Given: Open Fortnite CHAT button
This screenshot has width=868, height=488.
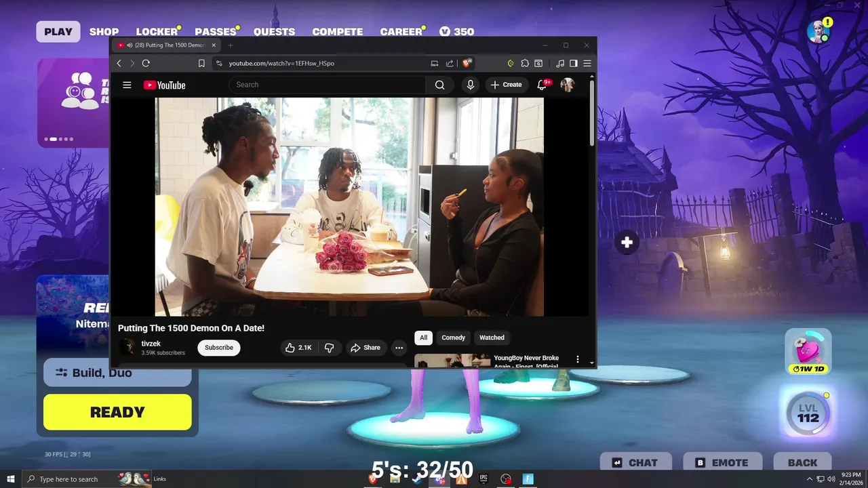Looking at the screenshot, I should (x=635, y=463).
